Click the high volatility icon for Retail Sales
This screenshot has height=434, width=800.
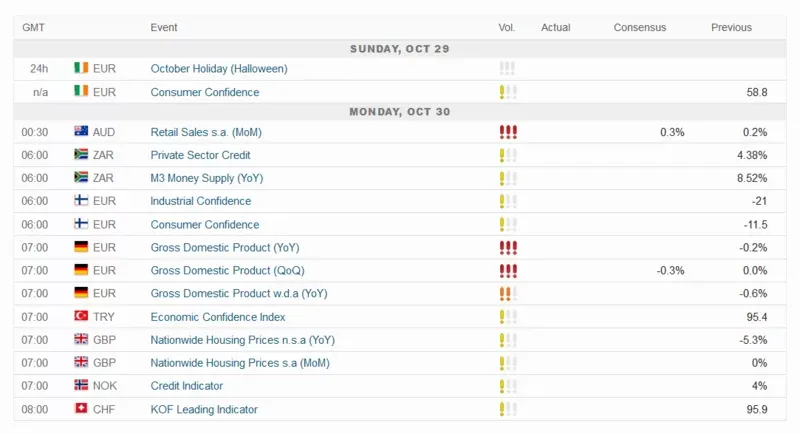click(508, 132)
